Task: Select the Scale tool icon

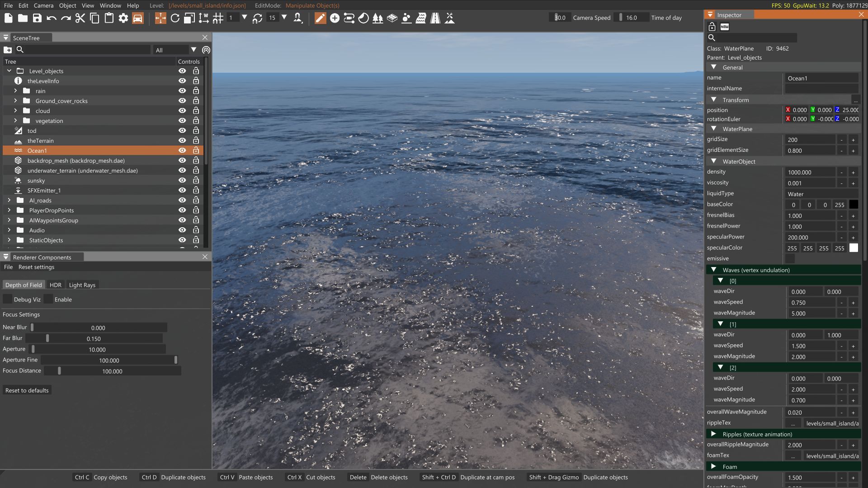Action: pos(189,18)
